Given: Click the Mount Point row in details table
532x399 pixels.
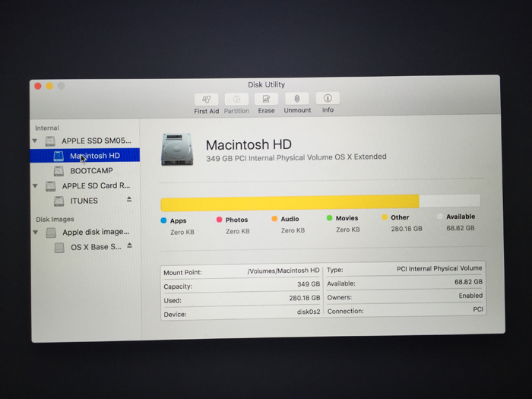Looking at the screenshot, I should click(x=242, y=271).
